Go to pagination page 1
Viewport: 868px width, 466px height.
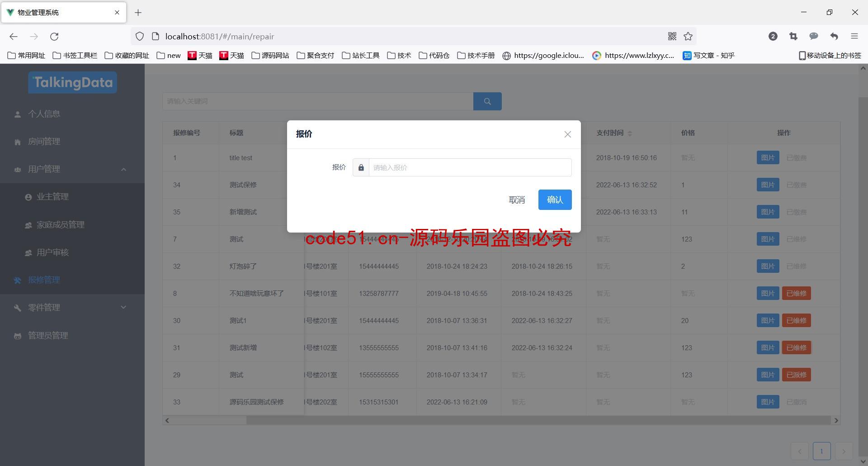click(821, 451)
